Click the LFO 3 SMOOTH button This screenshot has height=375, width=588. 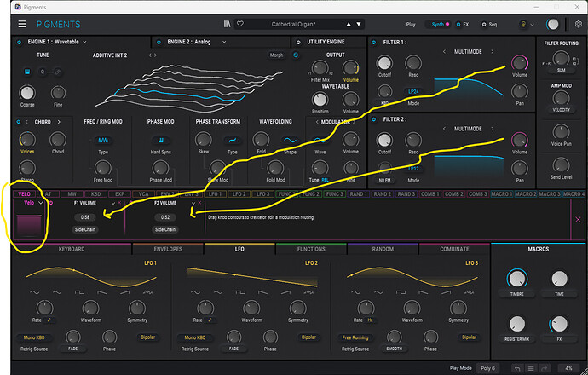coord(394,349)
